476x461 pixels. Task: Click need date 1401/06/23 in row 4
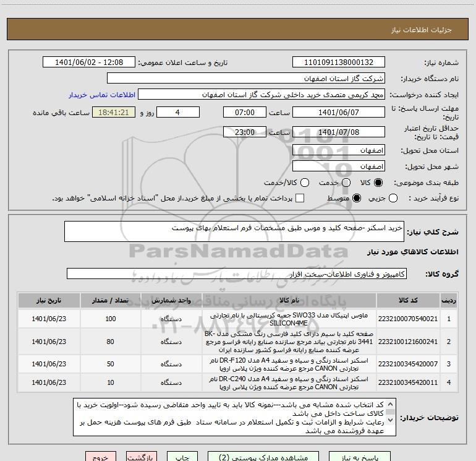49,382
